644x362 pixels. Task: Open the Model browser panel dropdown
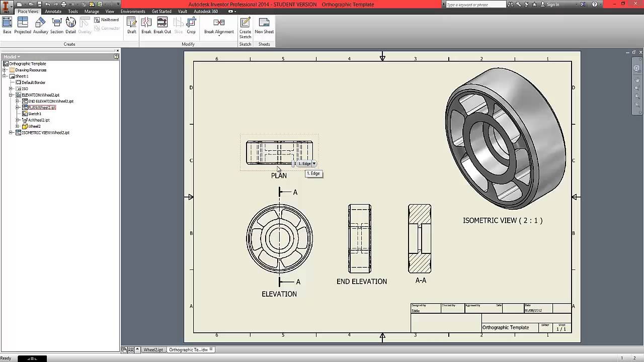(19, 57)
